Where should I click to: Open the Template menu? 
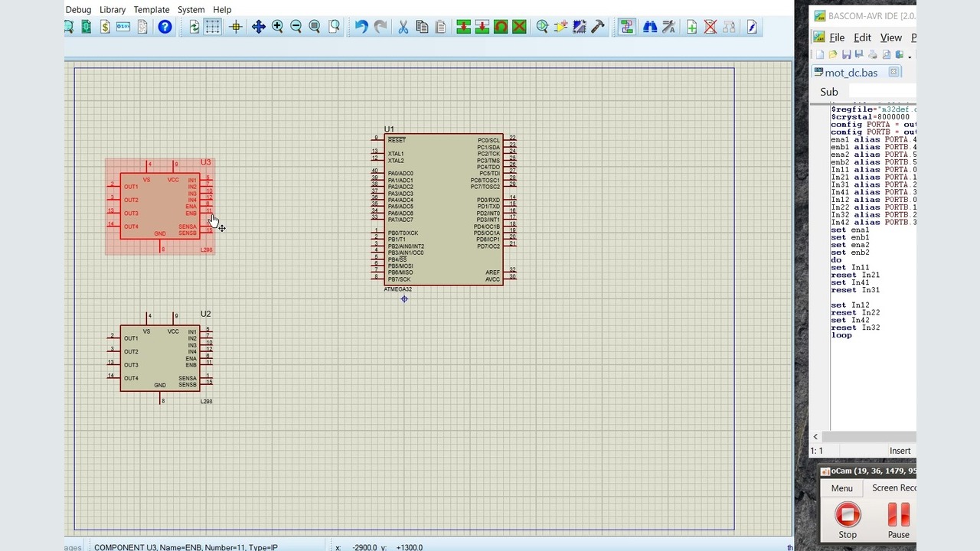tap(152, 10)
